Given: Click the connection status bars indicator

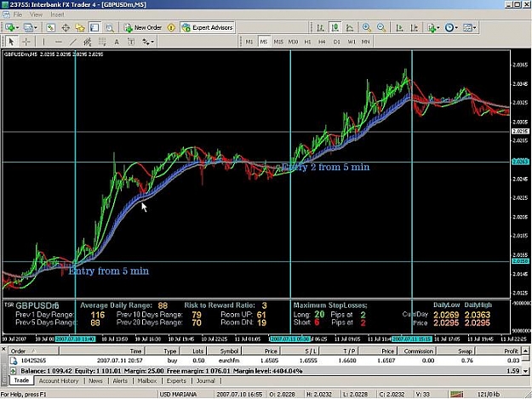Looking at the screenshot, I should [x=457, y=395].
